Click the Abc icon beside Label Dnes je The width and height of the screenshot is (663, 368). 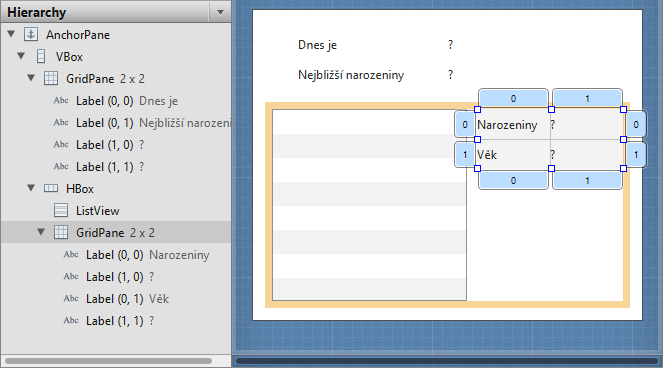[61, 100]
